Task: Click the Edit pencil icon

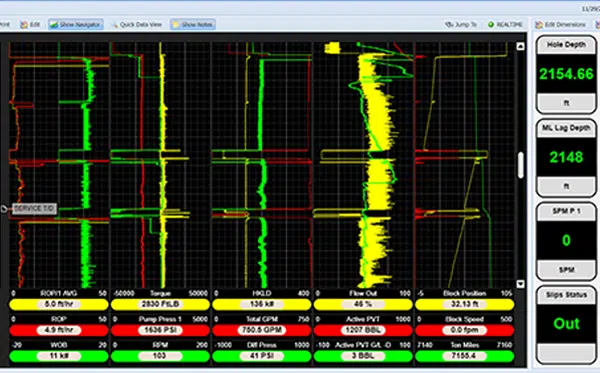Action: 24,25
